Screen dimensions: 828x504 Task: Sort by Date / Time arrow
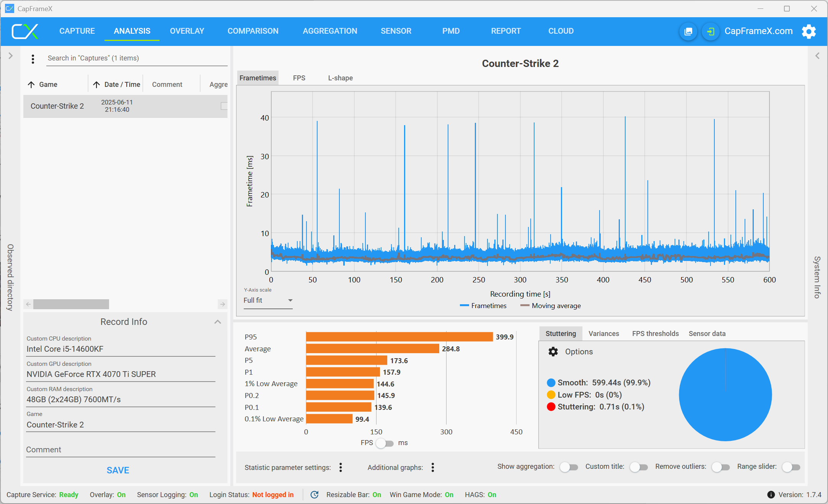[x=96, y=85]
